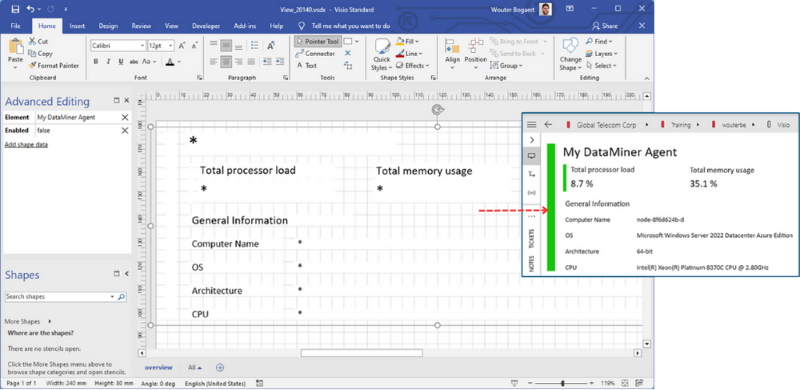Click the Connection Point X tool icon

click(348, 54)
